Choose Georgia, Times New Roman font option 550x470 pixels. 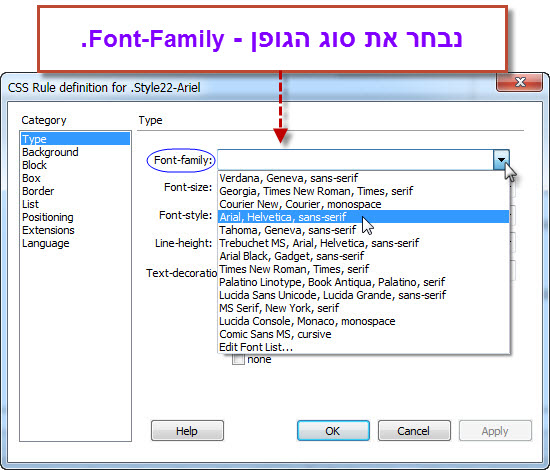coord(363,191)
